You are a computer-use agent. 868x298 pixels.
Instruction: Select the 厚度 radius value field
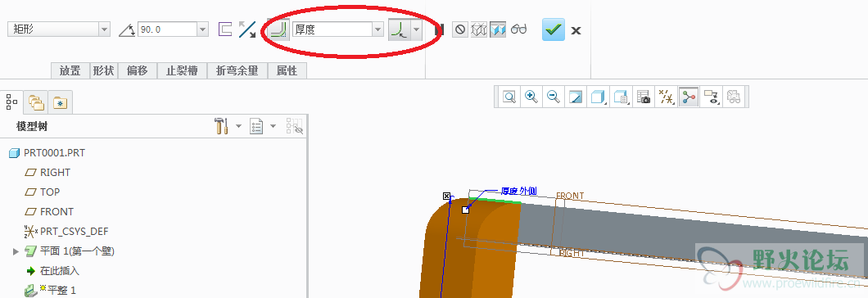332,29
